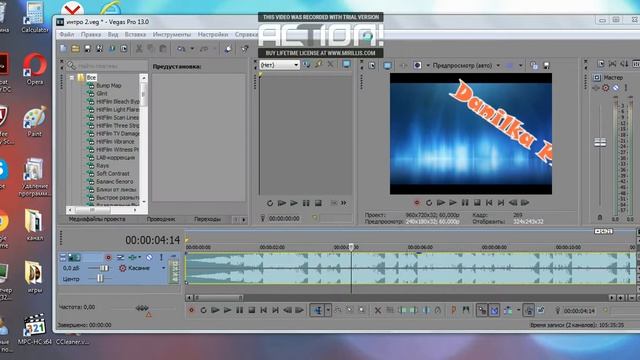Viewport: 640px width, 360px height.
Task: Collapse the Все folder in effects tree
Action: (x=72, y=77)
